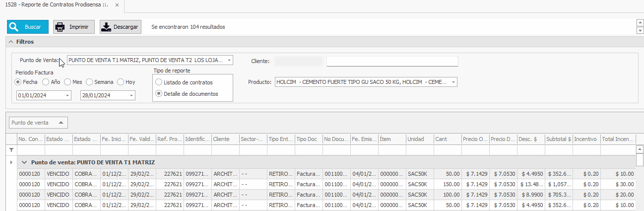The height and width of the screenshot is (211, 644).
Task: Sort by Cliente column header
Action: coord(225,140)
